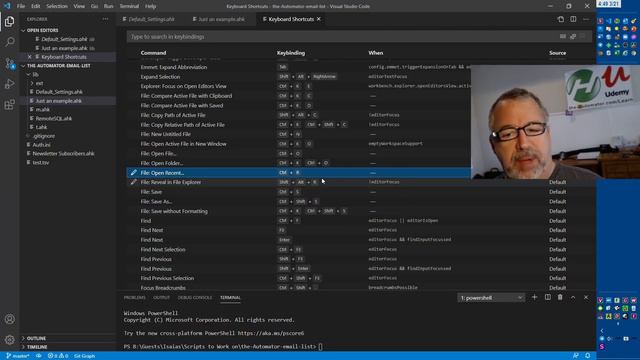Viewport: 640px width, 360px height.
Task: Click the Keybinding column header
Action: (x=291, y=53)
